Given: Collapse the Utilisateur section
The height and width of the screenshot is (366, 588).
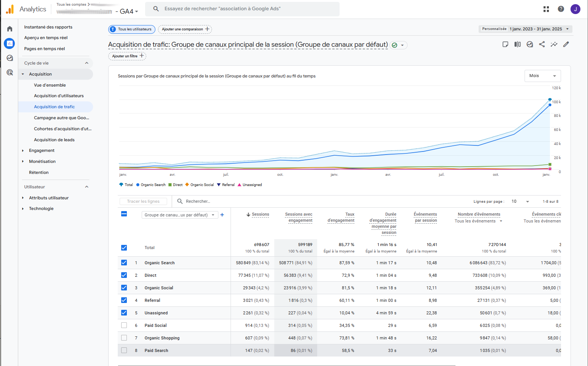Looking at the screenshot, I should coord(87,187).
